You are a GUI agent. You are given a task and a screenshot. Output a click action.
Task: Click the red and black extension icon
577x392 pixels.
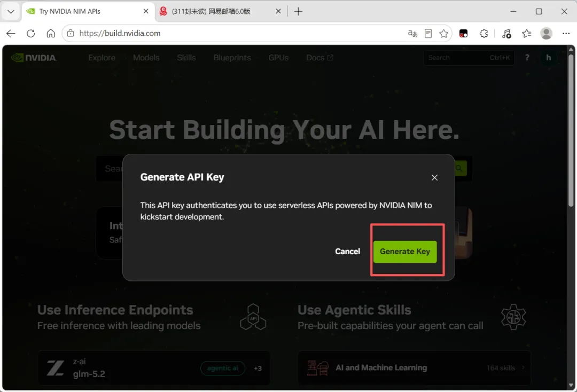tap(463, 34)
